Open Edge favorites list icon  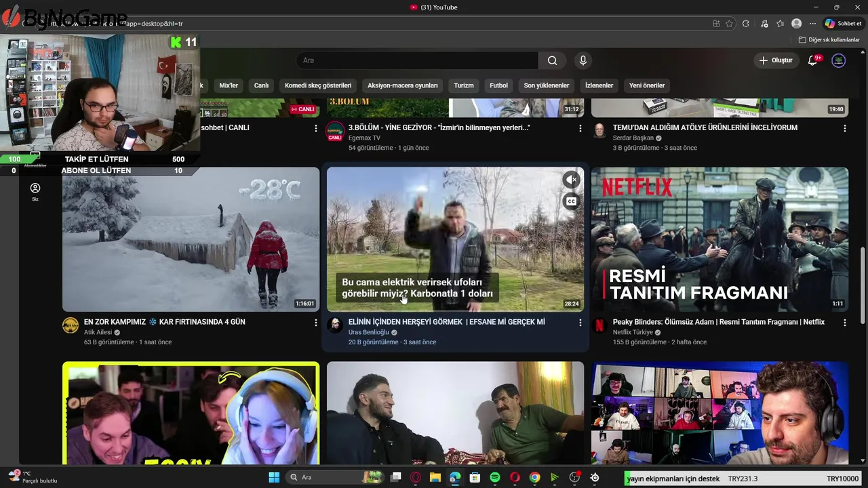tap(781, 23)
